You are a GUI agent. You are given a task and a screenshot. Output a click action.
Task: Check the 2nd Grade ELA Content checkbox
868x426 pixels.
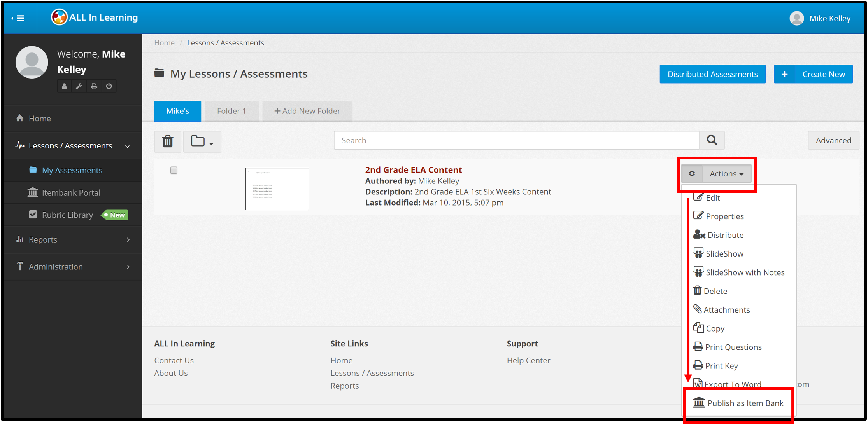click(174, 170)
